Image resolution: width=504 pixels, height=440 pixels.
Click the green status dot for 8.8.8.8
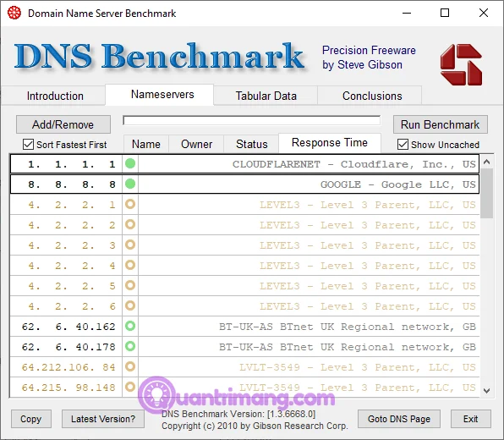pos(130,184)
